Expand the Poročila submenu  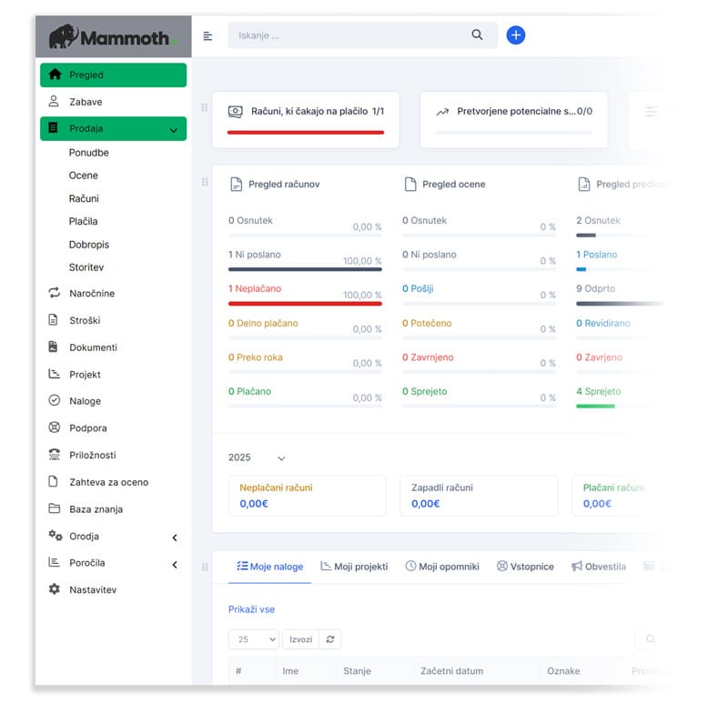pyautogui.click(x=175, y=565)
